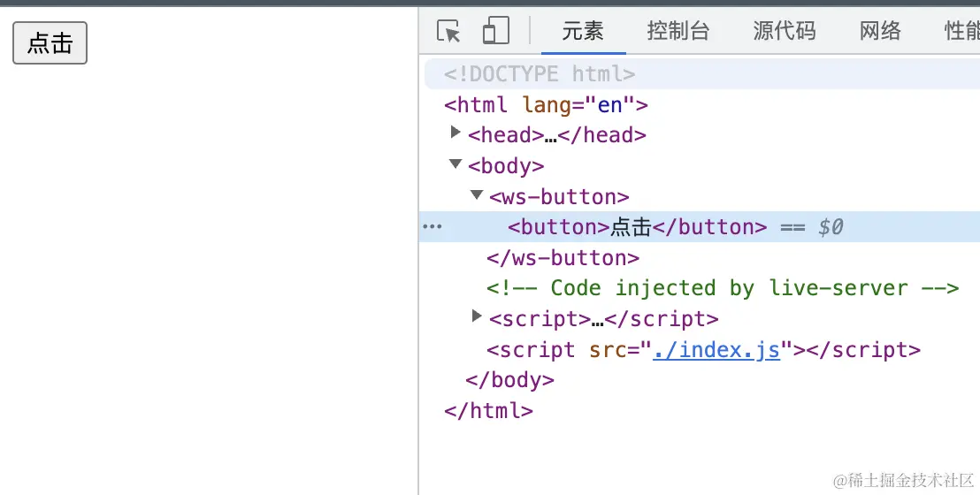The image size is (980, 495).
Task: Switch to the 控制台 tab
Action: click(678, 31)
